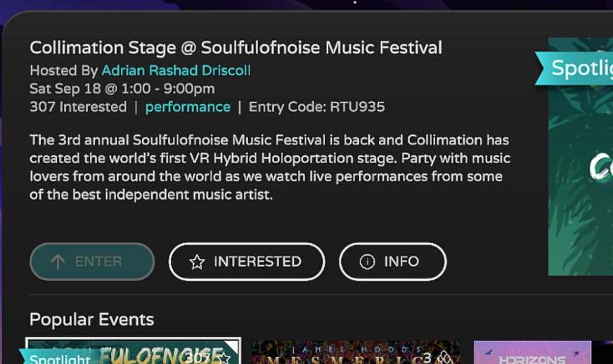Click the interest icon on Mesmeric thumbnail
The image size is (613, 364).
[445, 358]
